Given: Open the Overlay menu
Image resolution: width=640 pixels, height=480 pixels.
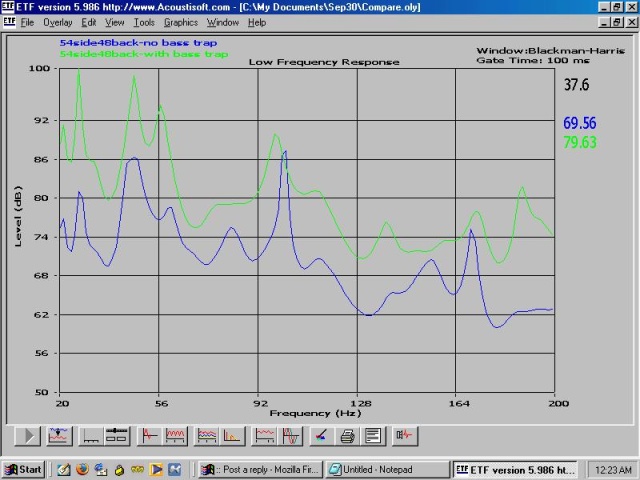Looking at the screenshot, I should tap(58, 22).
